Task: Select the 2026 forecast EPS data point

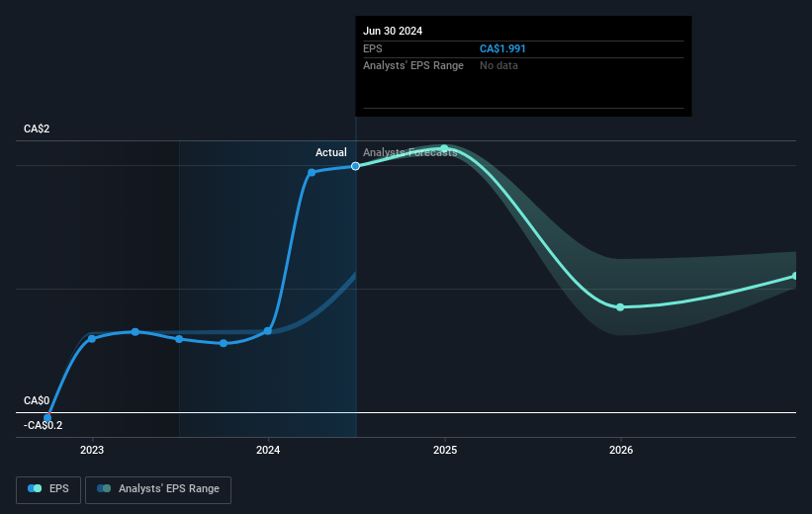Action: (x=620, y=307)
